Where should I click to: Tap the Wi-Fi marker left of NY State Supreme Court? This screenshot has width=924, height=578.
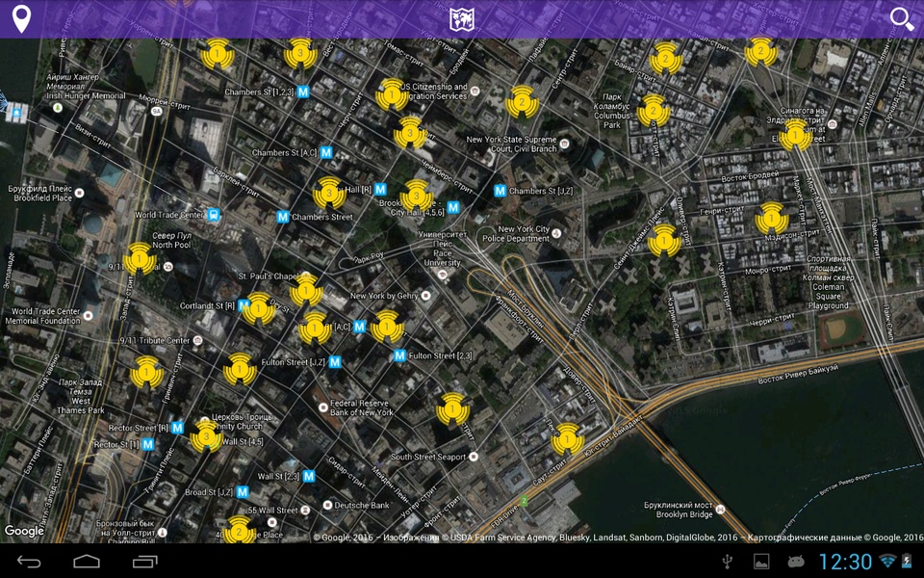click(522, 102)
